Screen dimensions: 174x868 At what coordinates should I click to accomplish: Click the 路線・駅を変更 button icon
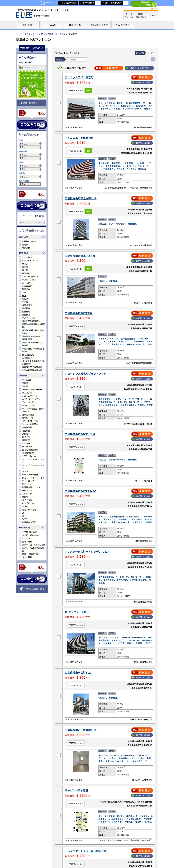pos(31,103)
